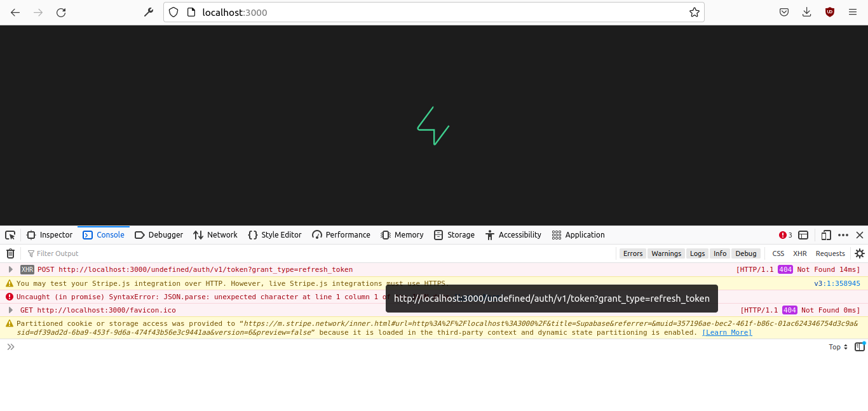Switch to the Performance tab
The image size is (868, 411).
(341, 235)
